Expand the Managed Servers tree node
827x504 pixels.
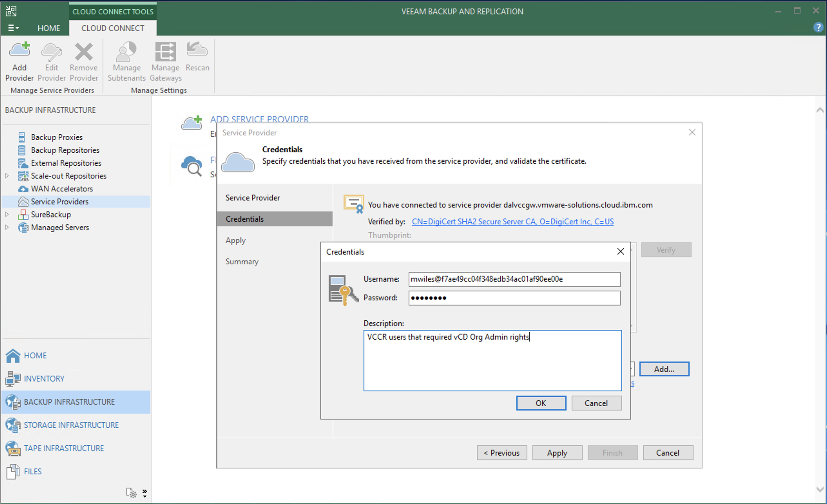click(x=7, y=227)
